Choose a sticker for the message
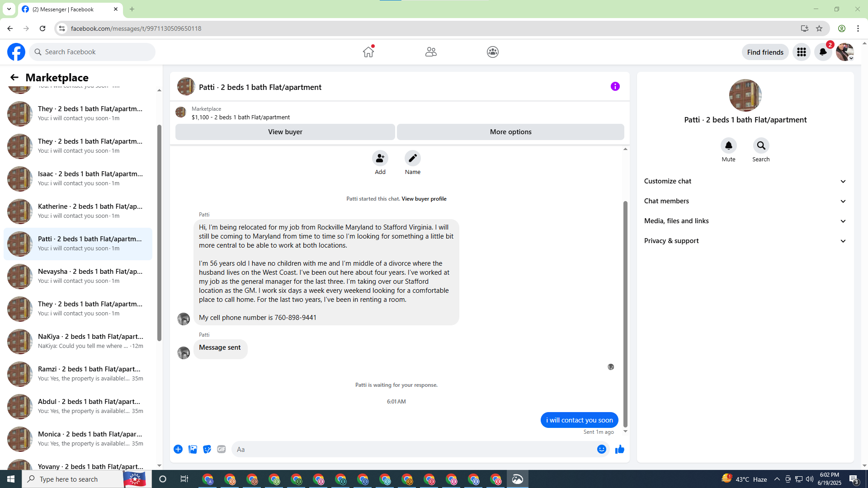This screenshot has height=488, width=868. [x=207, y=449]
